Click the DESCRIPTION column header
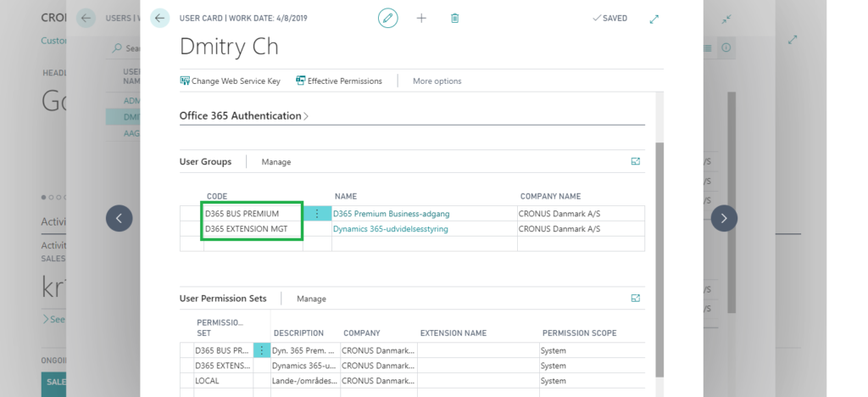 coord(298,333)
